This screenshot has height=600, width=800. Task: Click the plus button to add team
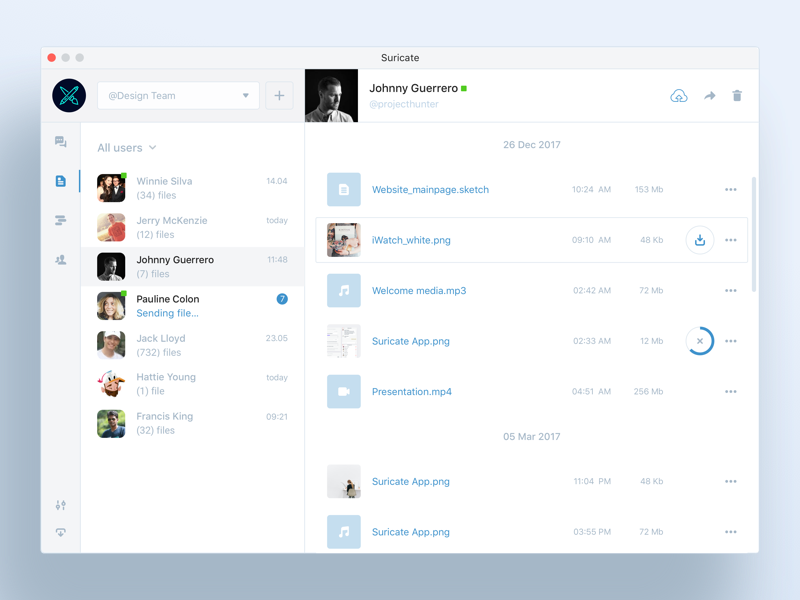[279, 96]
